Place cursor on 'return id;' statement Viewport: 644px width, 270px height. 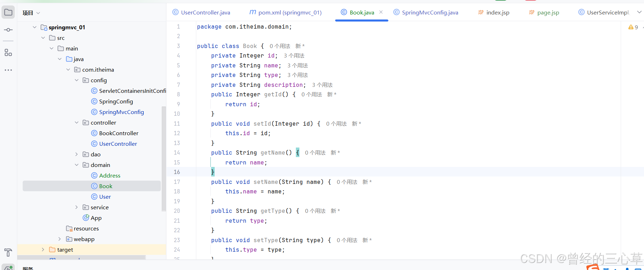(243, 104)
